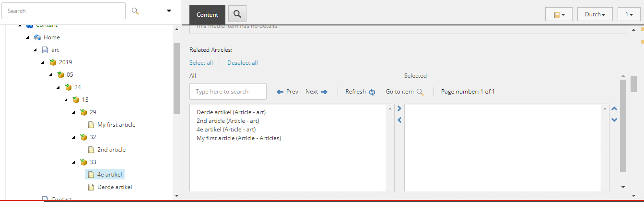Move selected item up with chevron
Screen dimensions: 644x202
614,109
